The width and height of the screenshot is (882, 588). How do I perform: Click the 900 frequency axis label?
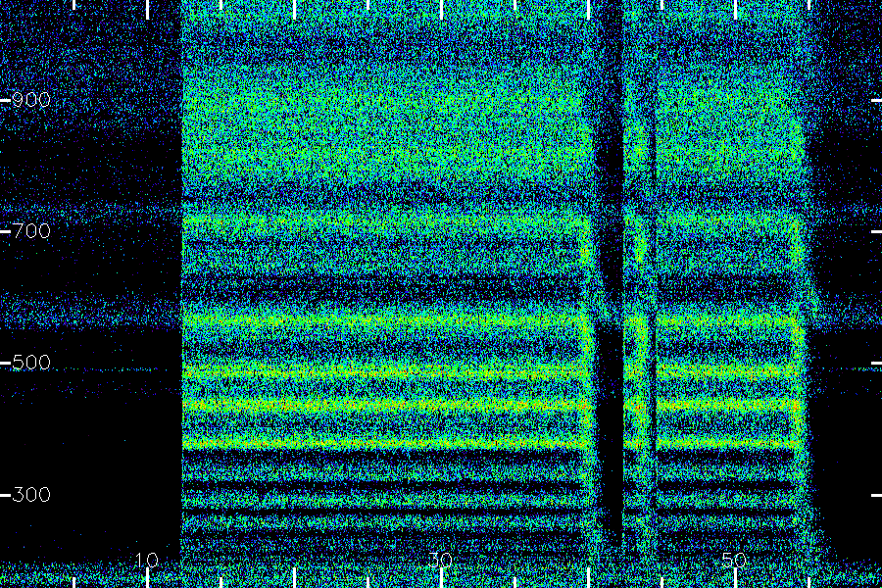pos(31,100)
